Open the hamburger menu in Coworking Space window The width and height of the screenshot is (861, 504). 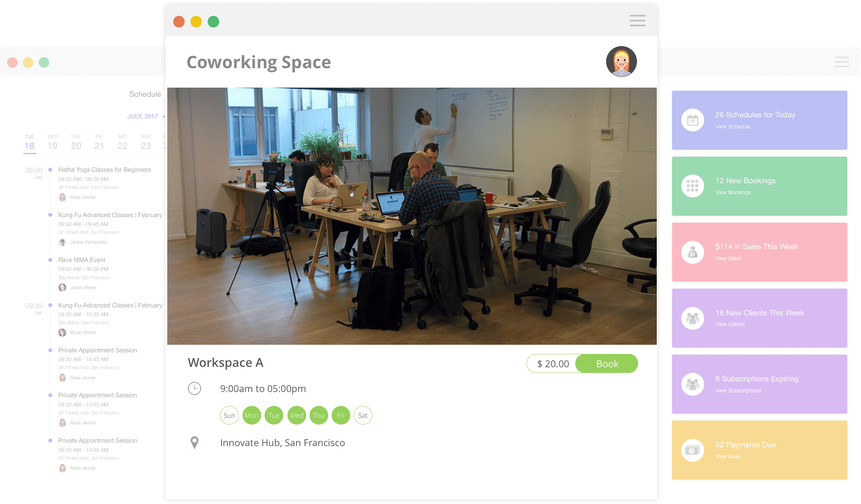[637, 21]
